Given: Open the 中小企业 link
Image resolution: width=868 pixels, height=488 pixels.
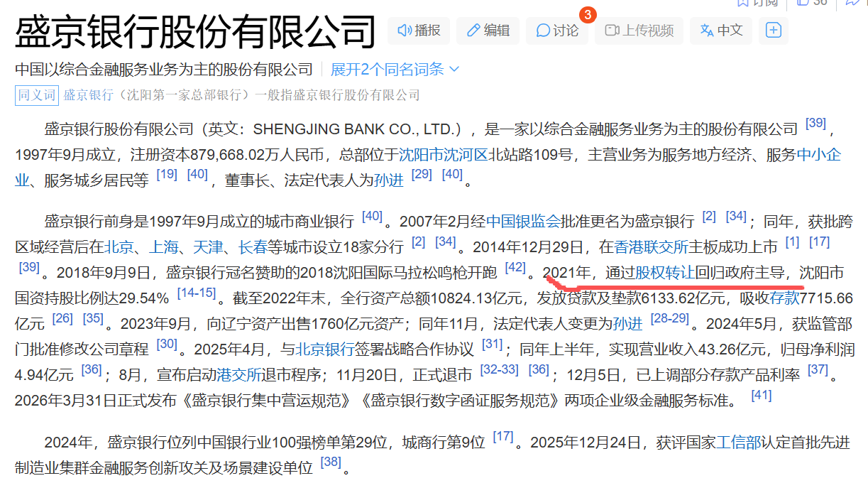Looking at the screenshot, I should click(819, 154).
